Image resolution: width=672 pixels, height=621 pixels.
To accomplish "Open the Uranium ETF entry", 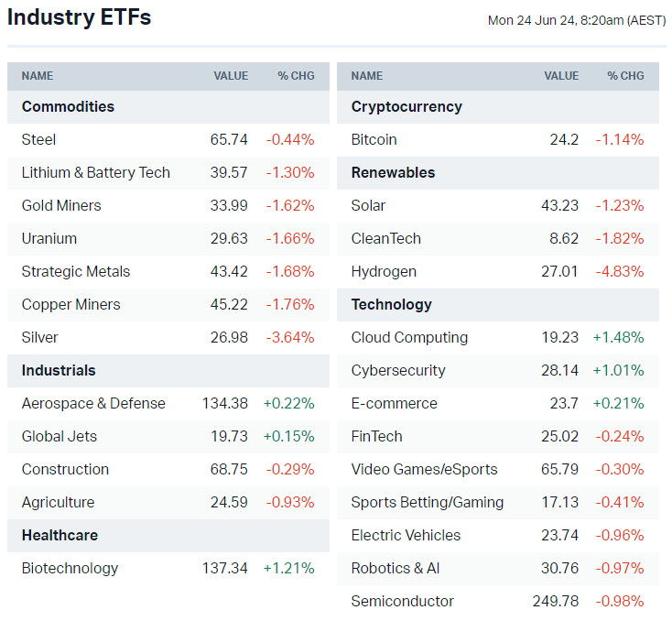I will click(x=49, y=238).
